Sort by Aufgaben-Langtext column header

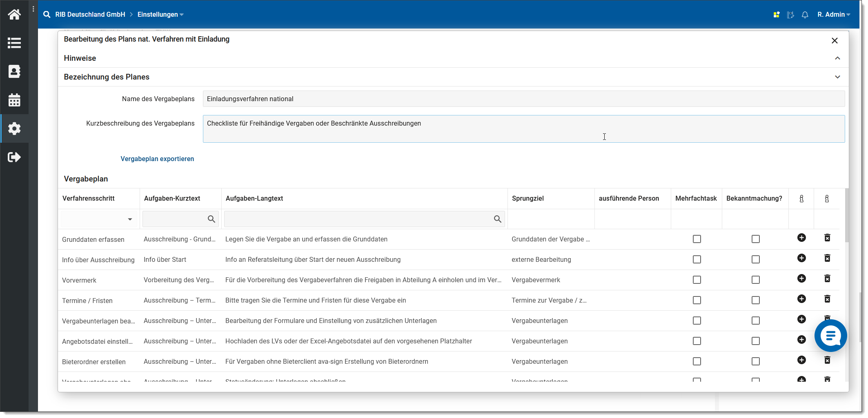point(254,198)
